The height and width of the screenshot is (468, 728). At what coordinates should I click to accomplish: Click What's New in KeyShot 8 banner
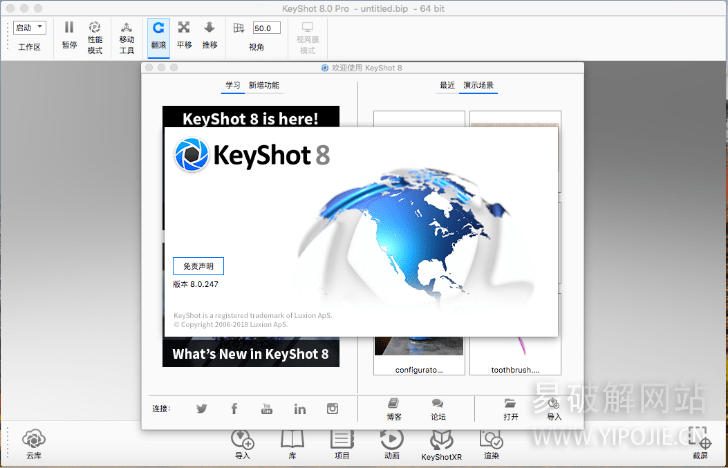tap(251, 353)
